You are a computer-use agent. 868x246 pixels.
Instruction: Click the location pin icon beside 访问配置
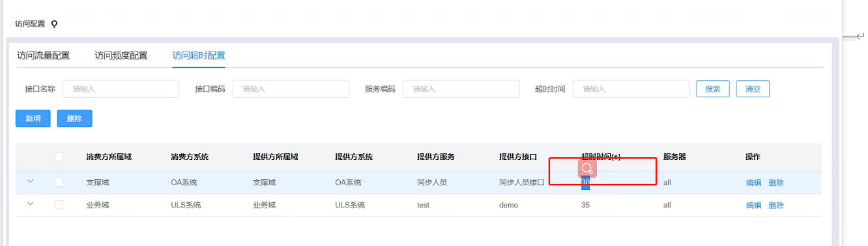[54, 24]
